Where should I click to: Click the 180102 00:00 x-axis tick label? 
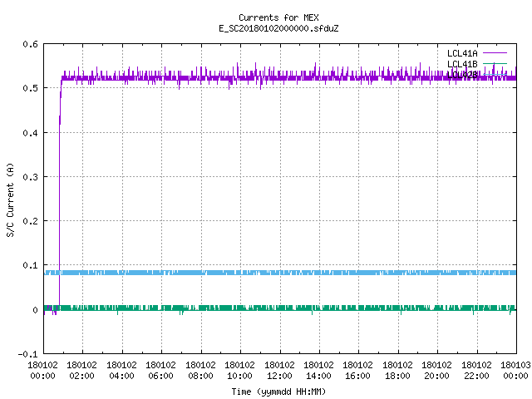coord(42,371)
